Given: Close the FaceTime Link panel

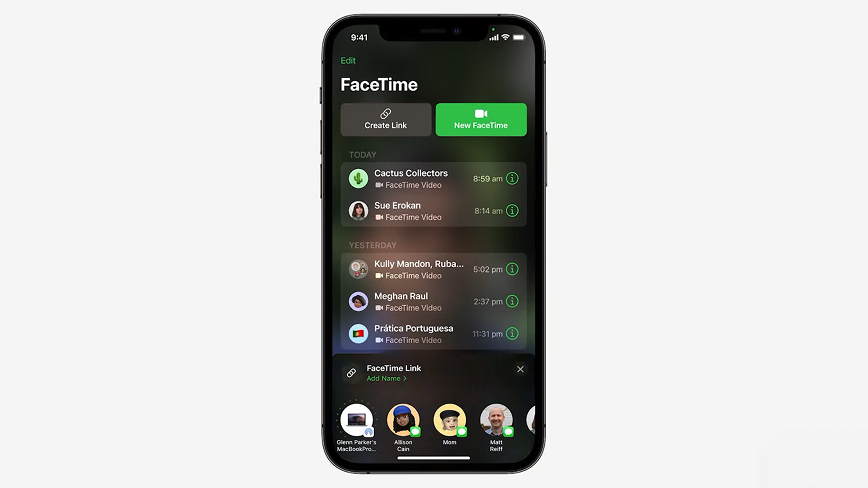Looking at the screenshot, I should pos(520,369).
